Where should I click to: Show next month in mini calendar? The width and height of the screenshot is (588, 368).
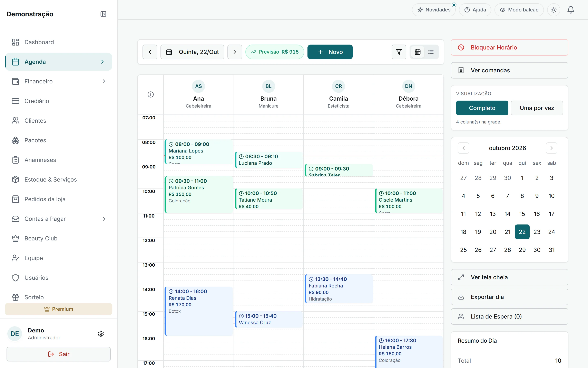551,148
